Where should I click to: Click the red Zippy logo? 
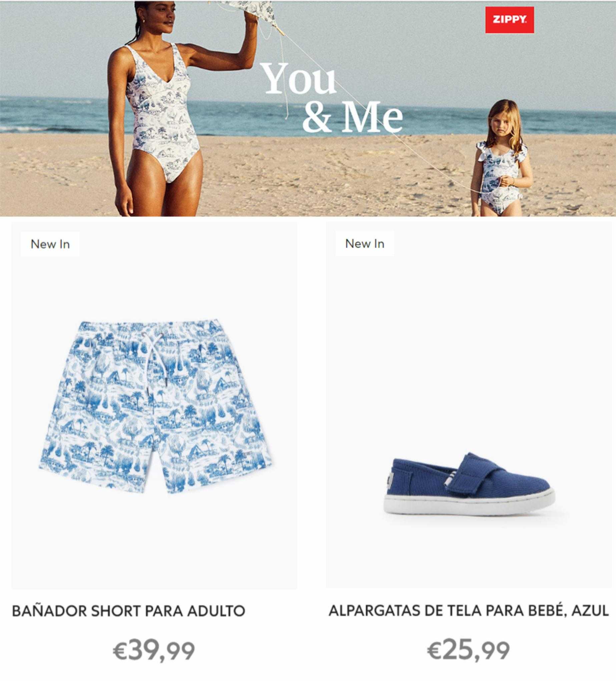[509, 20]
